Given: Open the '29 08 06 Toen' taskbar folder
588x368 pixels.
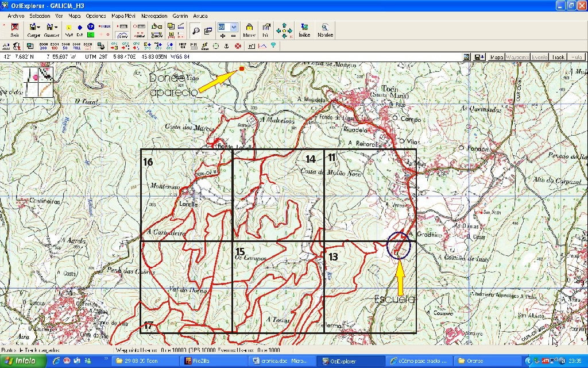Looking at the screenshot, I should pyautogui.click(x=146, y=361).
